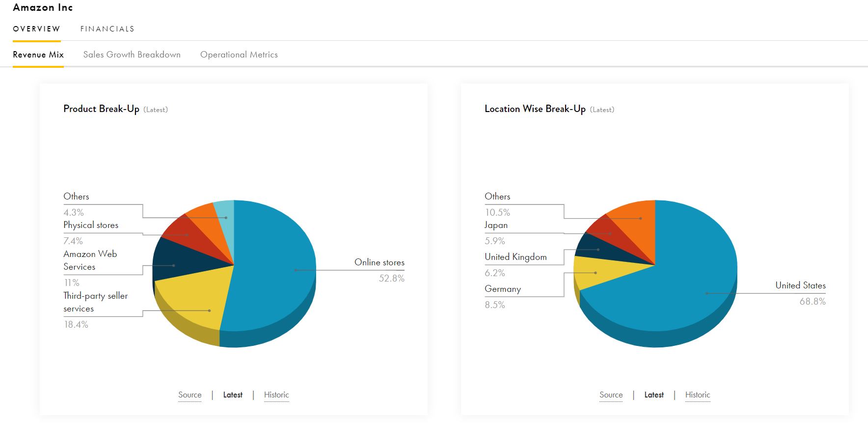Click the 11% value
Viewport: 868px width, 426px height.
(x=72, y=283)
